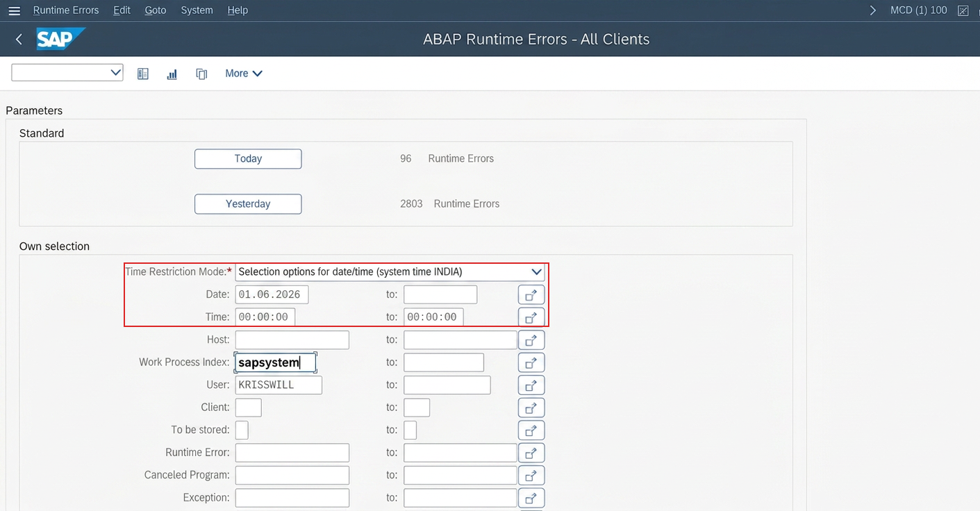Open multiple selection for Runtime Error
The width and height of the screenshot is (980, 511).
pyautogui.click(x=531, y=453)
